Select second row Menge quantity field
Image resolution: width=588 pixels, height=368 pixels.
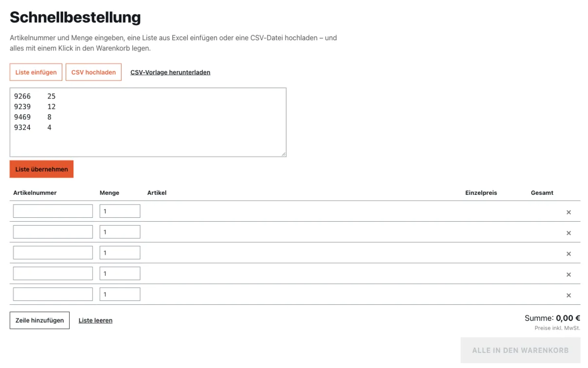[120, 232]
